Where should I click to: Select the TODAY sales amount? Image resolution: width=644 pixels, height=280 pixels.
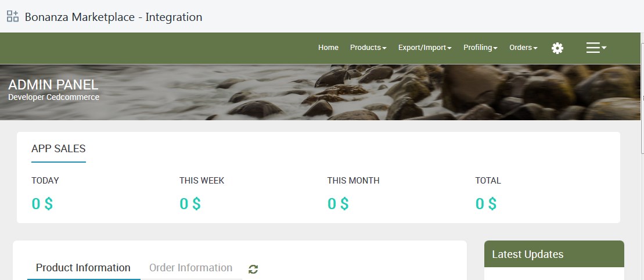(42, 204)
